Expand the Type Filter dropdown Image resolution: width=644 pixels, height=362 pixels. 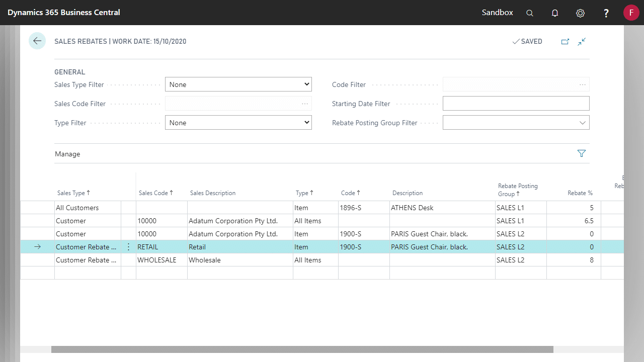238,123
